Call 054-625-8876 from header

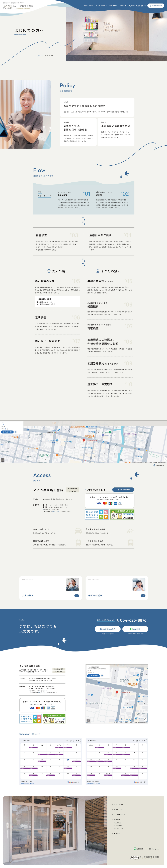(137, 6)
